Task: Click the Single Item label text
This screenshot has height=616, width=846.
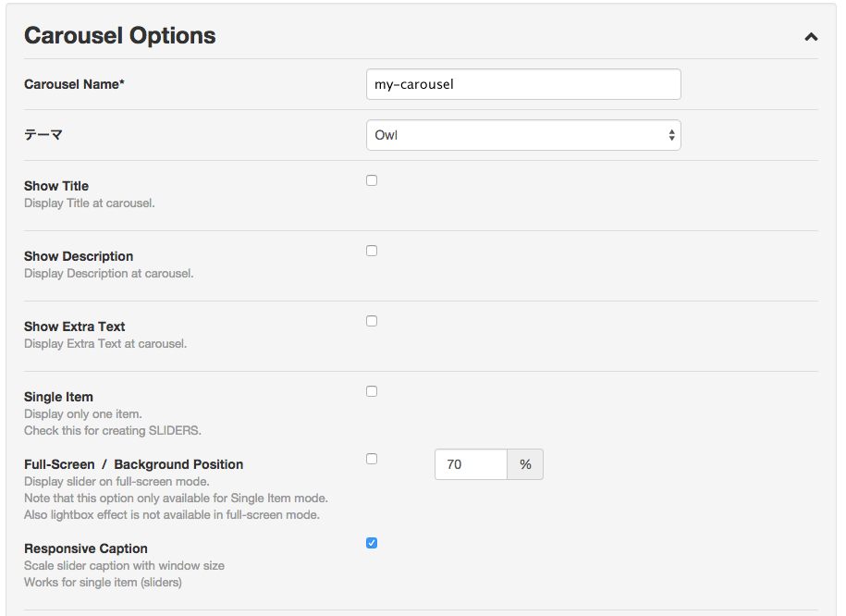Action: pyautogui.click(x=59, y=397)
